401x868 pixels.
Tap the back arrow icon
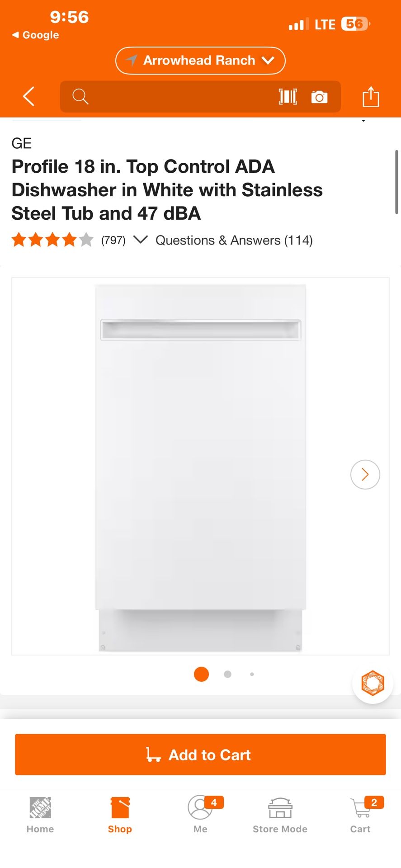click(29, 96)
